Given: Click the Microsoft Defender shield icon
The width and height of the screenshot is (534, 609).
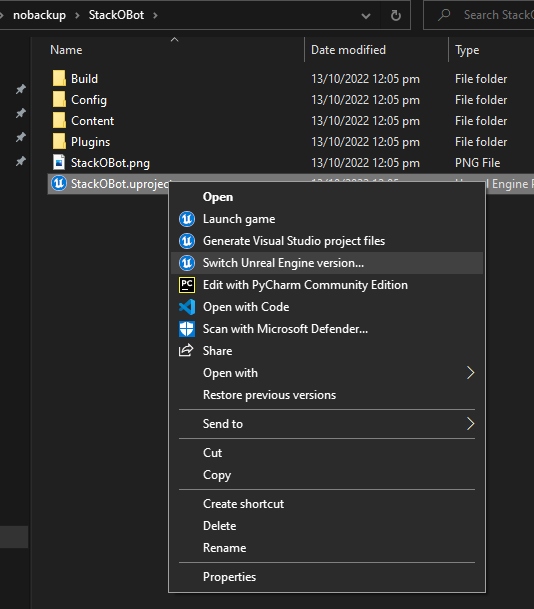Looking at the screenshot, I should point(187,329).
